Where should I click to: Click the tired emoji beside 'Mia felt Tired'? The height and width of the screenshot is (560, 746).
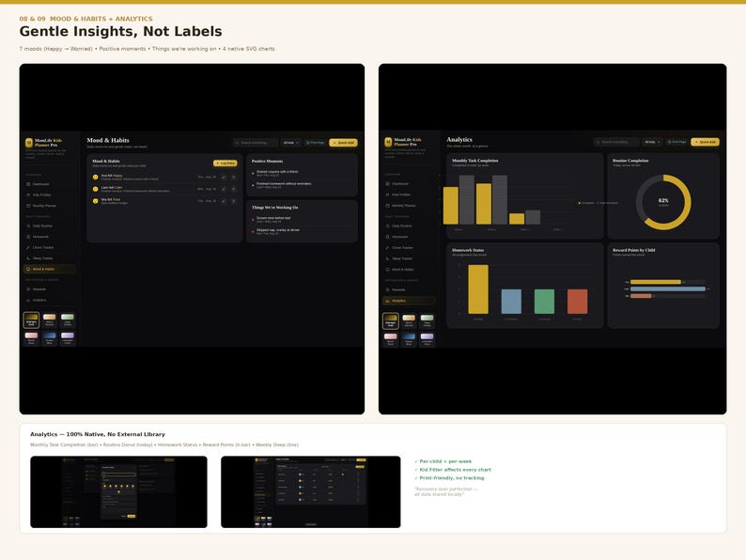[x=95, y=201]
